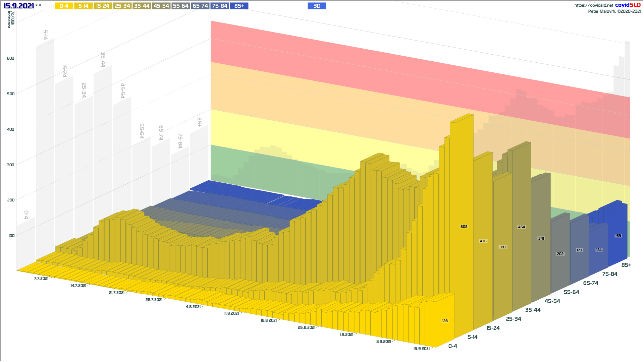Click the 608 value label on the 5-14 bar
Screen dimensions: 644x362
[464, 227]
